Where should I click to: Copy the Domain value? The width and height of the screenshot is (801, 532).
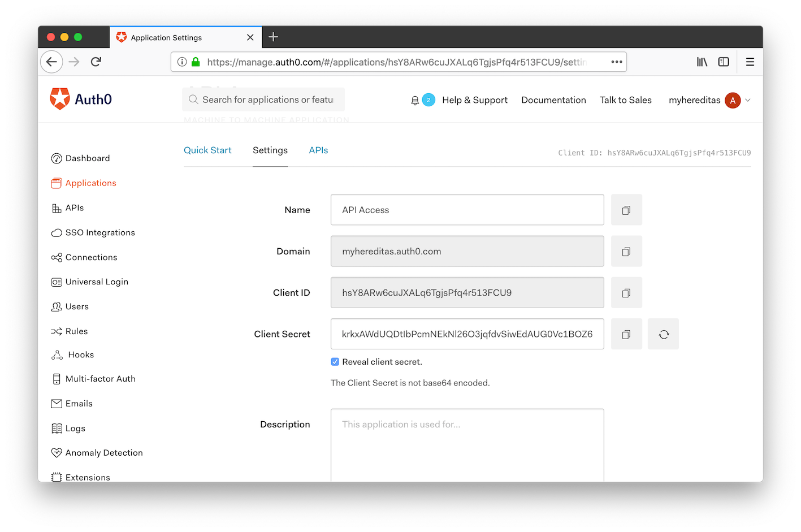(626, 251)
